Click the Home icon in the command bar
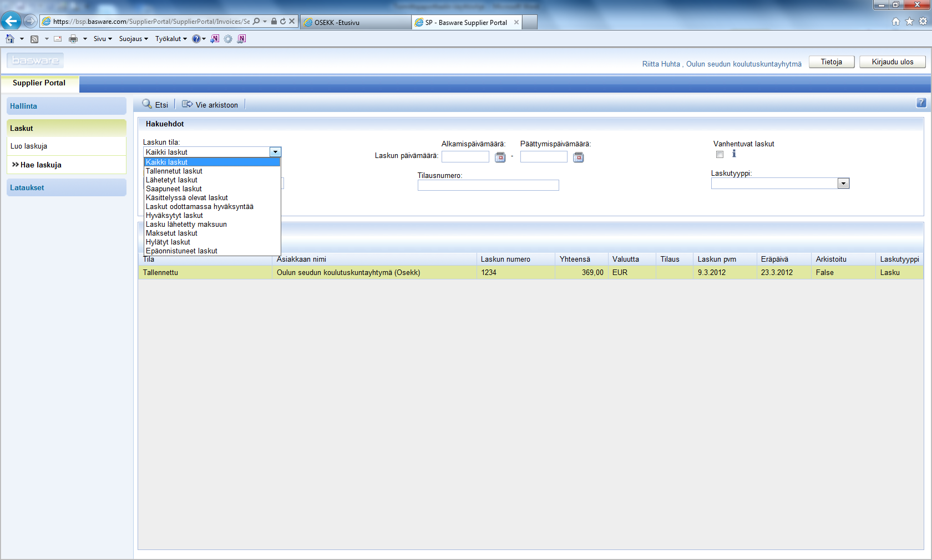Image resolution: width=932 pixels, height=560 pixels. click(x=10, y=39)
